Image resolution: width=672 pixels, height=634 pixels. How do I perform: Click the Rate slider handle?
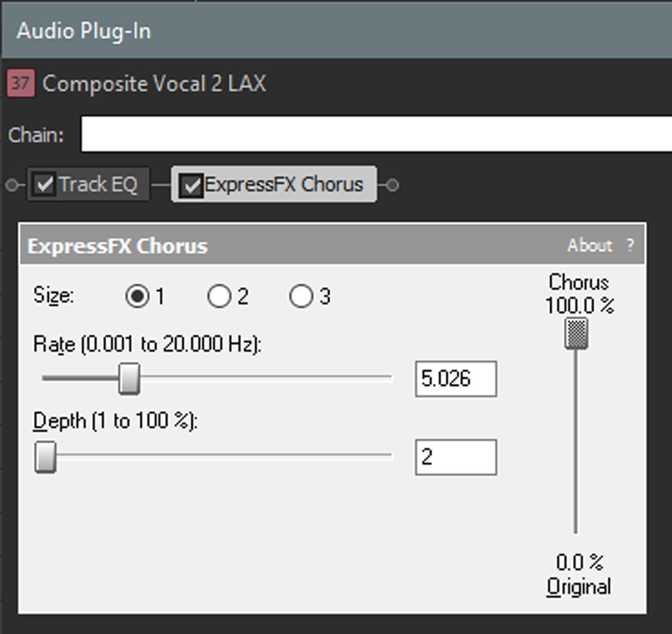[129, 379]
